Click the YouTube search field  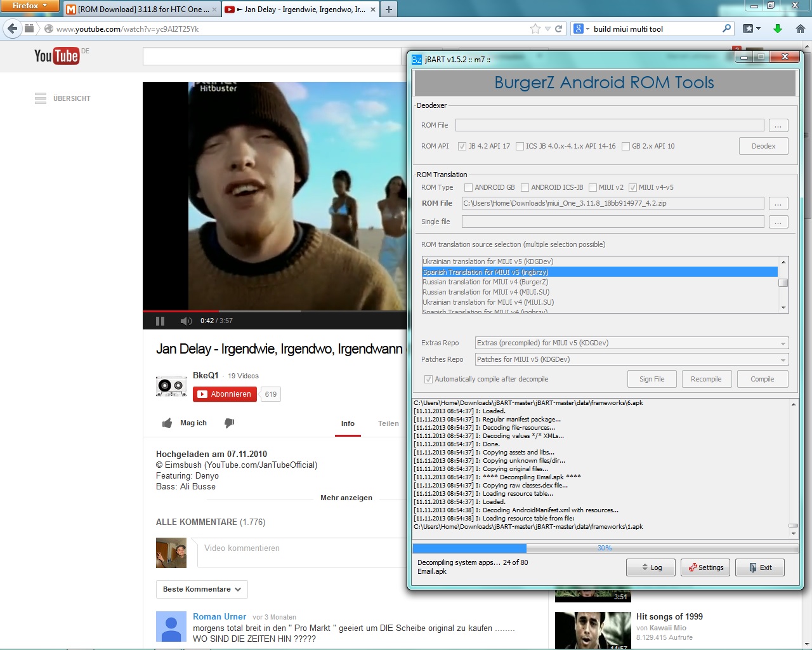coord(272,56)
